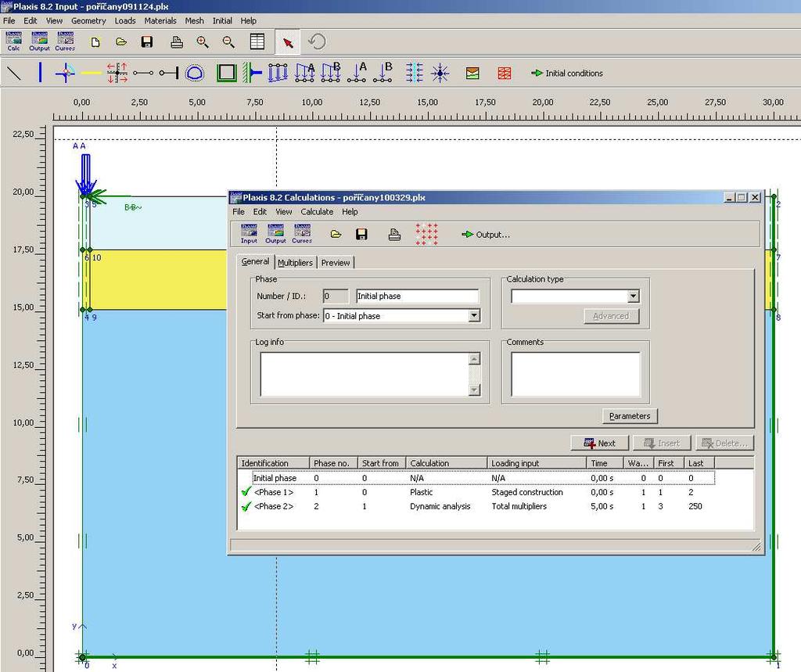Select the yellow Geogrid tool
Image resolution: width=801 pixels, height=672 pixels.
coord(92,73)
